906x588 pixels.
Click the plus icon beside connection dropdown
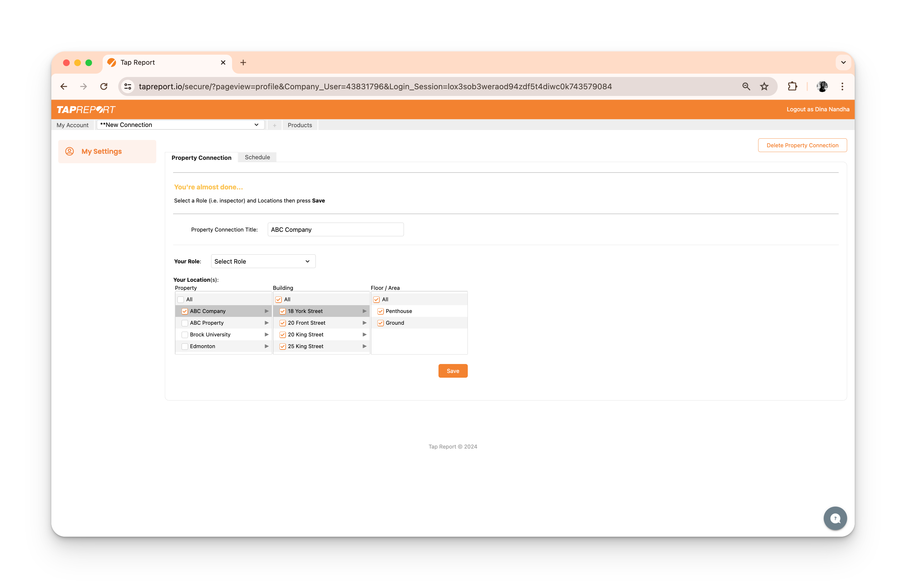coord(274,125)
